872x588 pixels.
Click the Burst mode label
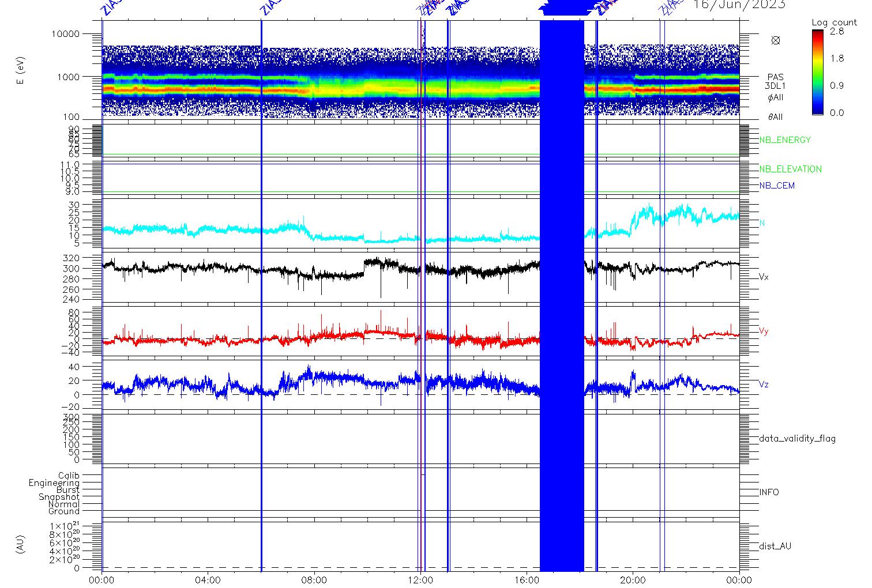coord(68,490)
